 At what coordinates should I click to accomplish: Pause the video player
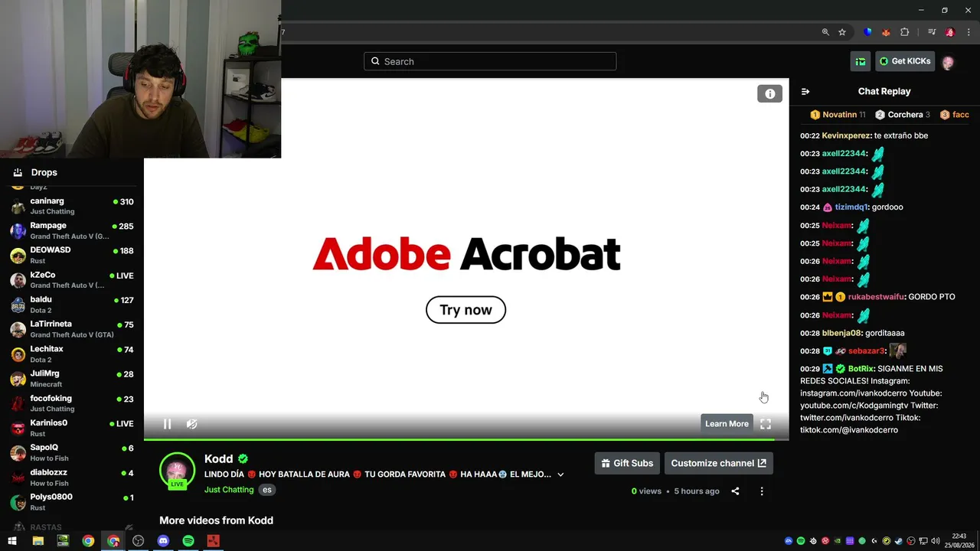[167, 424]
